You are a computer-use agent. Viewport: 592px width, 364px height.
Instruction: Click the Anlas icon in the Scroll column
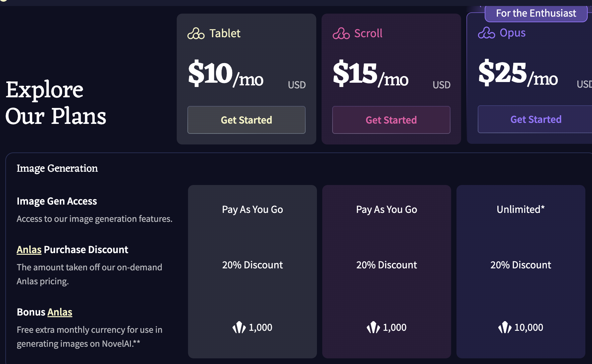click(373, 327)
